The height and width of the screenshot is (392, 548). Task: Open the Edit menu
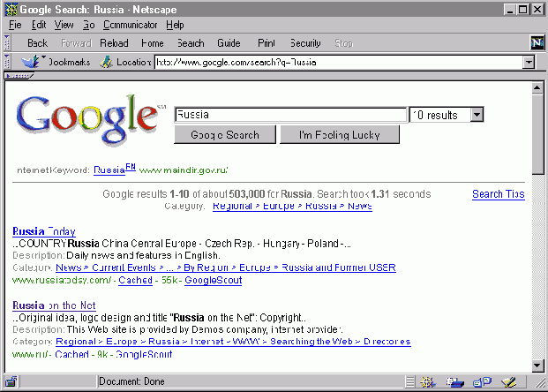pyautogui.click(x=39, y=25)
